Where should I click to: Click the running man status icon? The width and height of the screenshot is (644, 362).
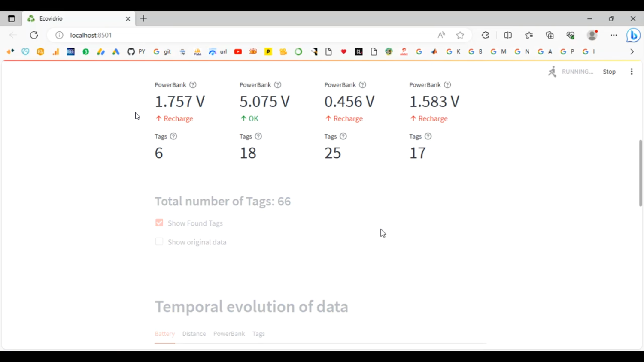click(552, 72)
